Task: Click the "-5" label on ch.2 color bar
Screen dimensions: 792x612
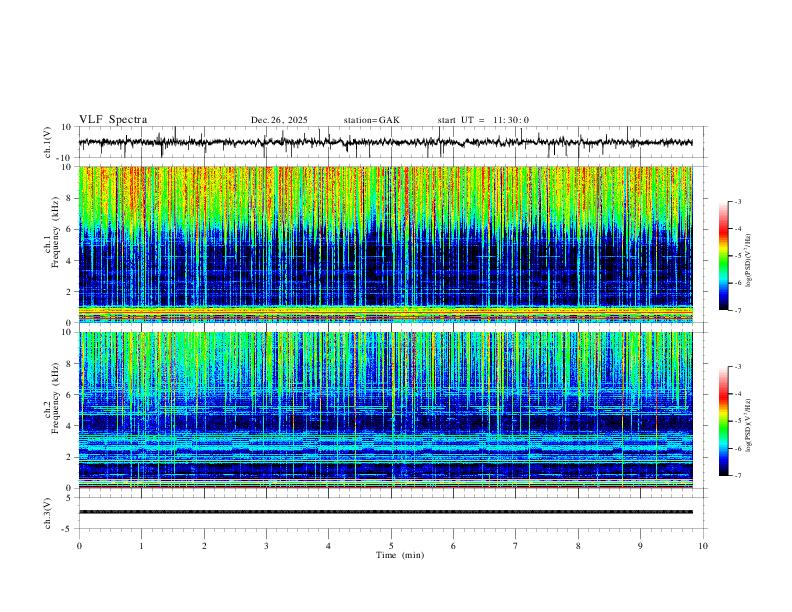Action: point(738,421)
